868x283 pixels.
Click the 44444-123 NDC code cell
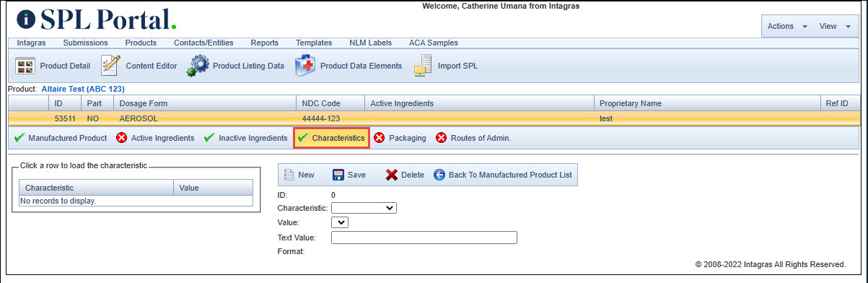point(330,118)
